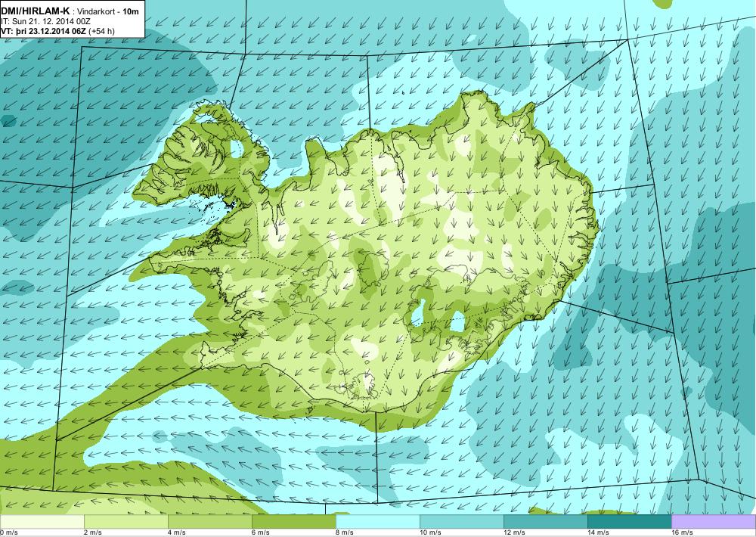756x537 pixels.
Task: Click the '4 m/s' legend label
Action: [x=177, y=532]
